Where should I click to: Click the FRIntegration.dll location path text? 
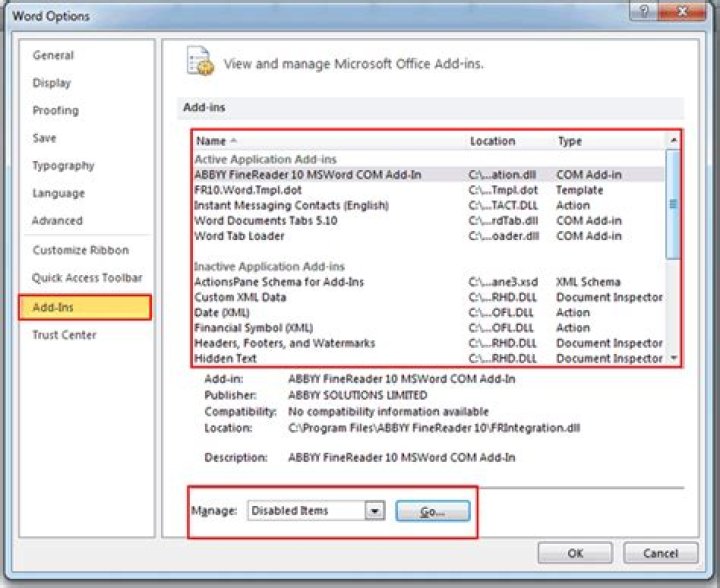[x=434, y=428]
